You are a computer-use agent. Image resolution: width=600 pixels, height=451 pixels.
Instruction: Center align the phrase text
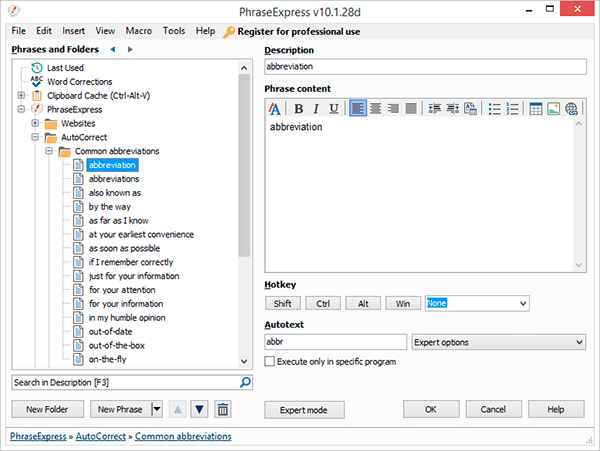click(x=375, y=109)
